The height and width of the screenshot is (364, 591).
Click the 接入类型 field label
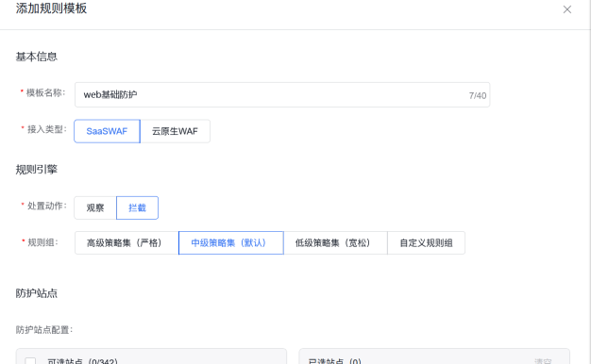(x=47, y=129)
